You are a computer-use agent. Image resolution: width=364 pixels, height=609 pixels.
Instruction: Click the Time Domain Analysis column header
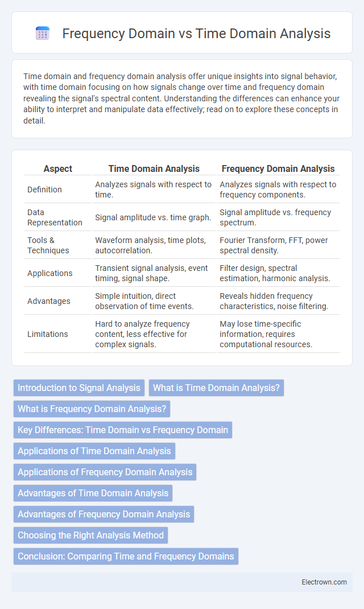click(154, 168)
